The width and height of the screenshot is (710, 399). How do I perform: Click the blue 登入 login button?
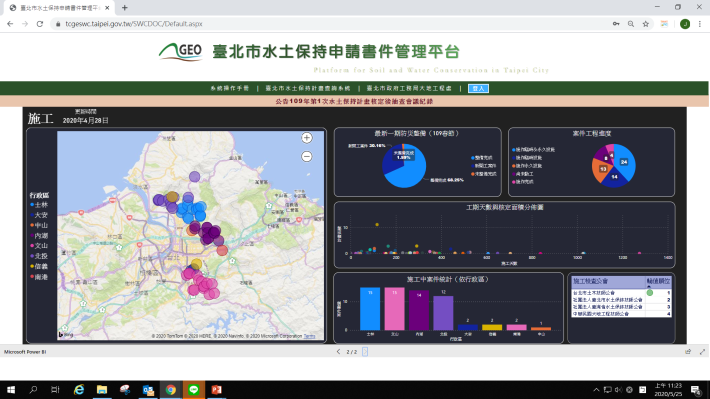pyautogui.click(x=478, y=88)
